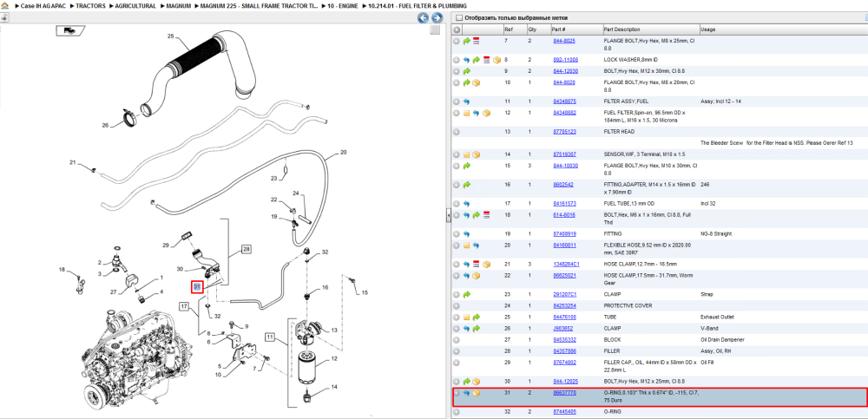Open the 10 - ENGINE breadcrumb
The height and width of the screenshot is (419, 868).
[342, 5]
